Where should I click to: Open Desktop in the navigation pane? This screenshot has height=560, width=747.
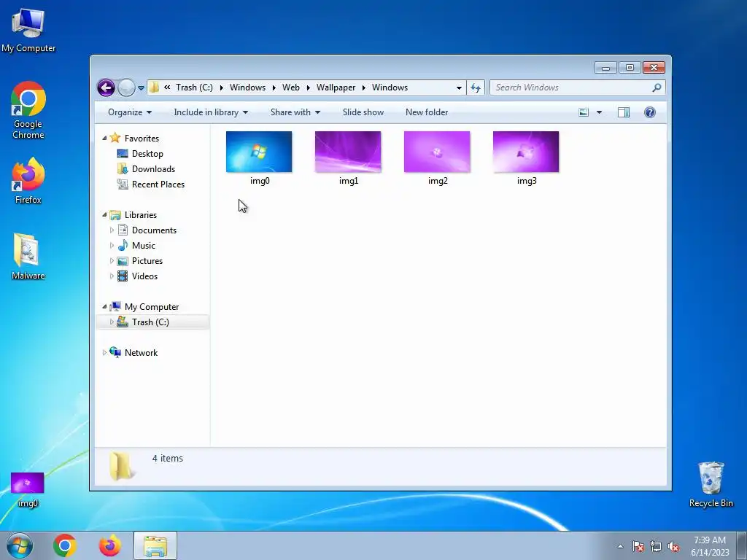tap(147, 154)
